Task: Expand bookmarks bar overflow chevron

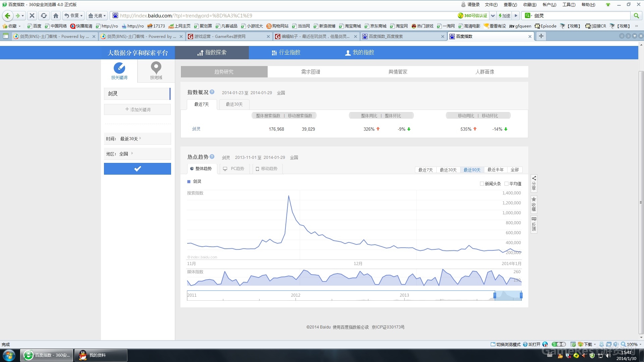Action: (636, 26)
